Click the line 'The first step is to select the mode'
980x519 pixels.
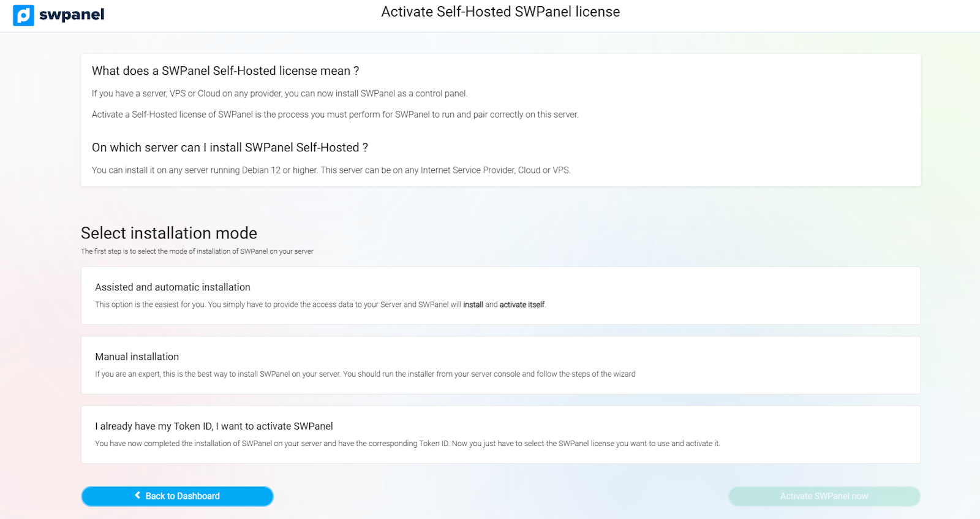[x=197, y=251]
